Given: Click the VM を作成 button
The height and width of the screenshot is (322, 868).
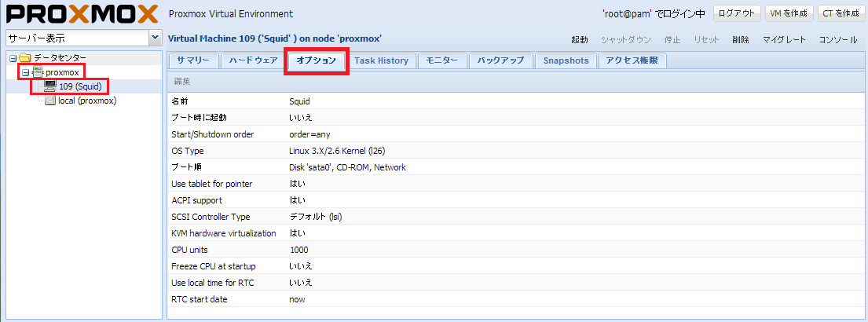Looking at the screenshot, I should point(788,13).
